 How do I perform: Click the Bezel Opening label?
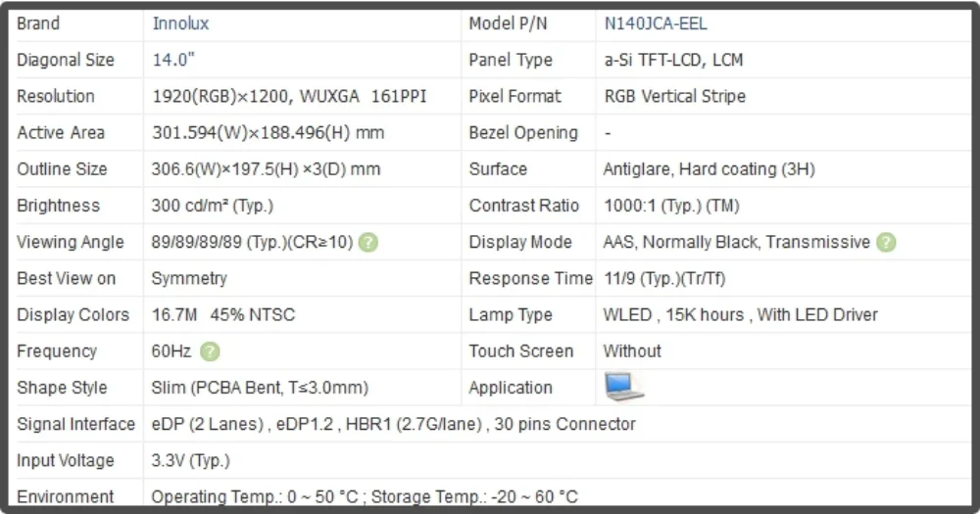click(523, 133)
